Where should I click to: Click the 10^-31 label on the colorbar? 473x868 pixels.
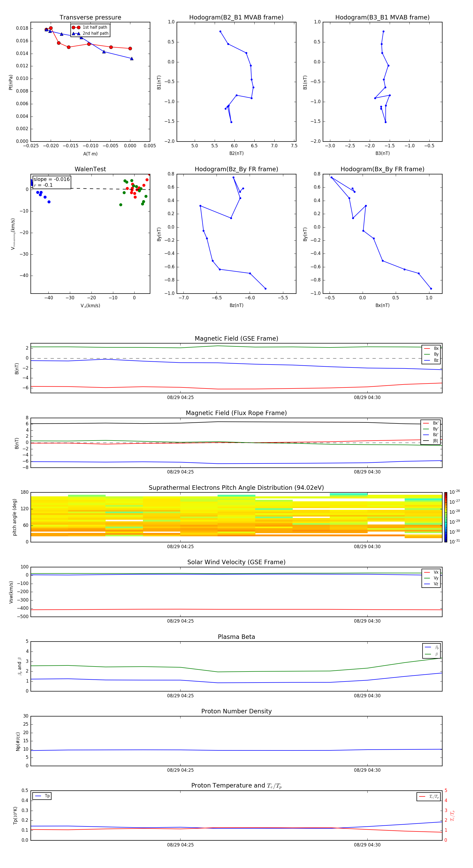(x=455, y=542)
